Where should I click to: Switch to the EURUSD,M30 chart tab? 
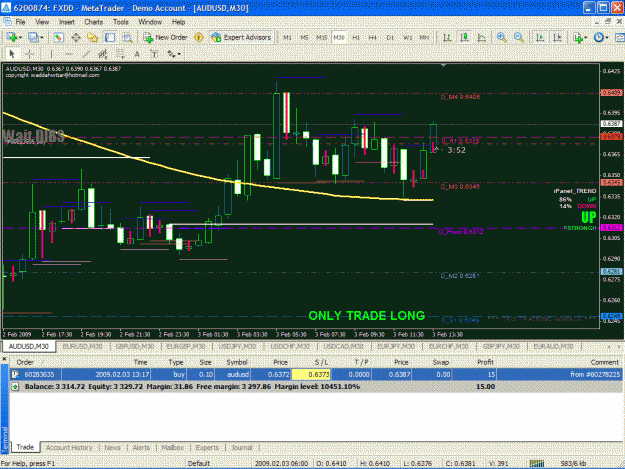click(83, 346)
